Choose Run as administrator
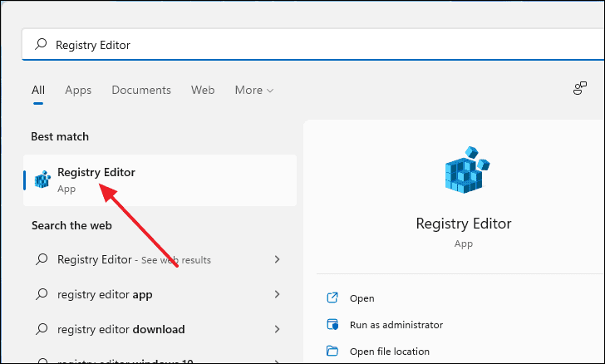Screen dimensions: 605x364 tap(396, 325)
